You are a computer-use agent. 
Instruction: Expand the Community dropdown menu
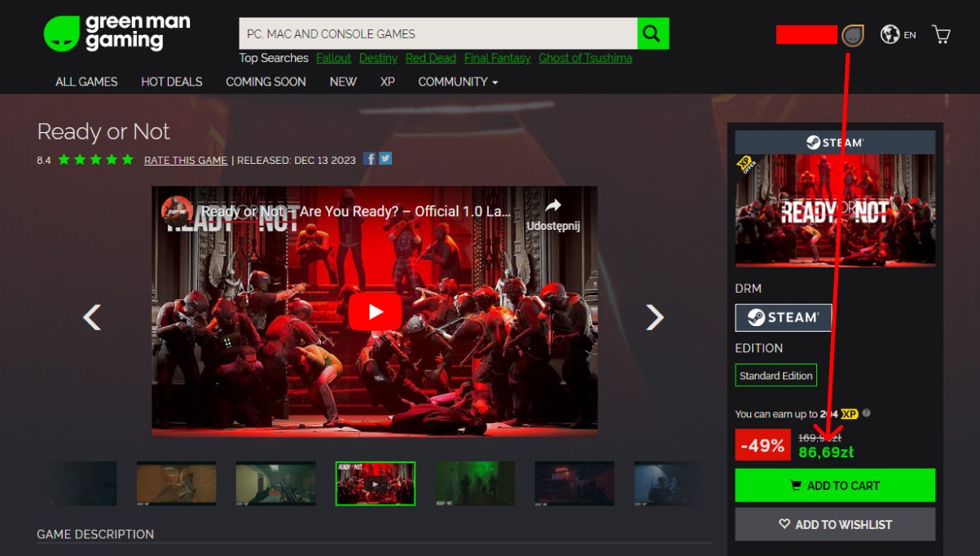458,82
